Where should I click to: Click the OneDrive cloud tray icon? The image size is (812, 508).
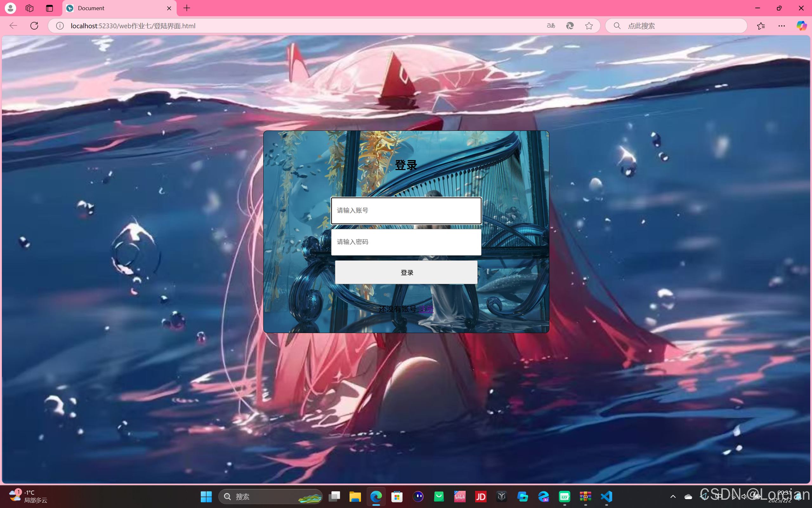click(688, 497)
